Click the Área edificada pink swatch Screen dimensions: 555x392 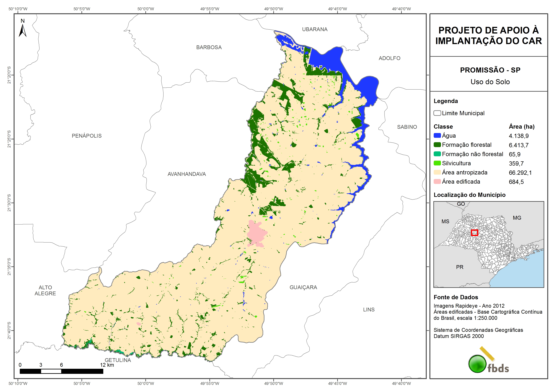[437, 182]
